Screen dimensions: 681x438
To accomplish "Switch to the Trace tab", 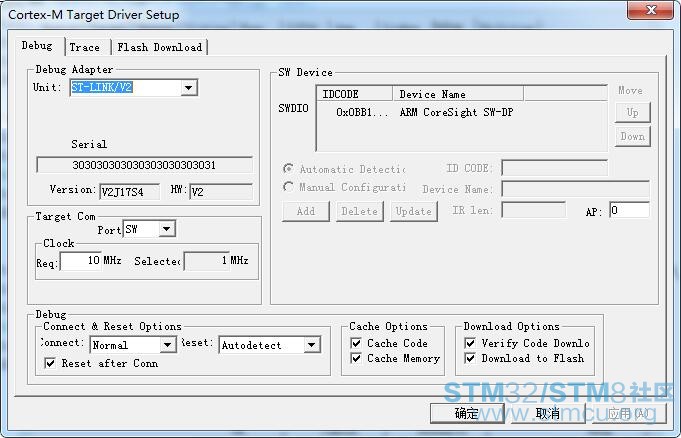I will pyautogui.click(x=85, y=47).
